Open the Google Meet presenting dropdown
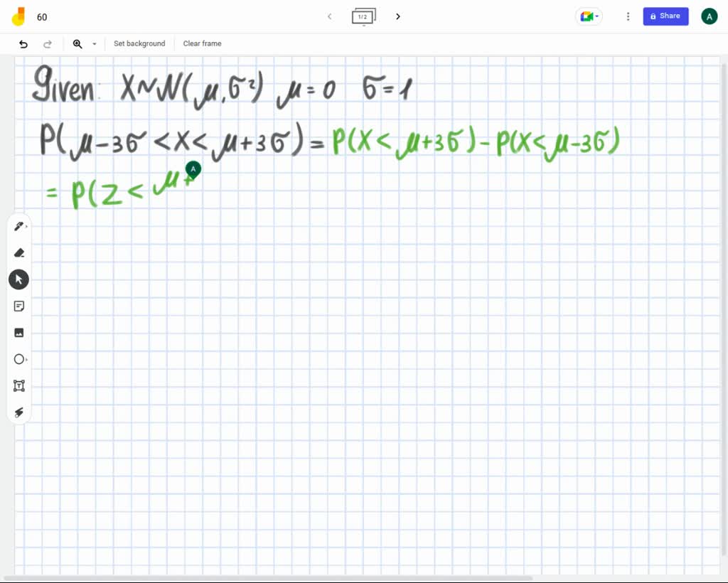728x583 pixels. (588, 16)
